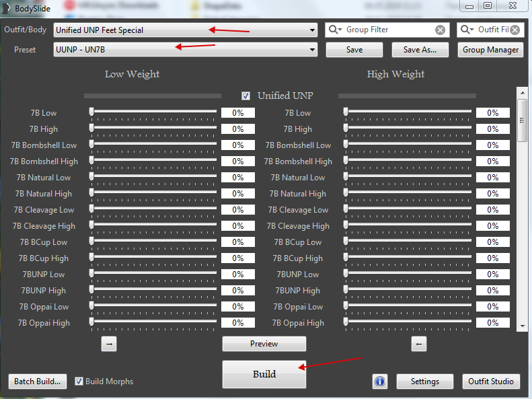The image size is (532, 399).
Task: Open the Group Manager
Action: (x=491, y=50)
